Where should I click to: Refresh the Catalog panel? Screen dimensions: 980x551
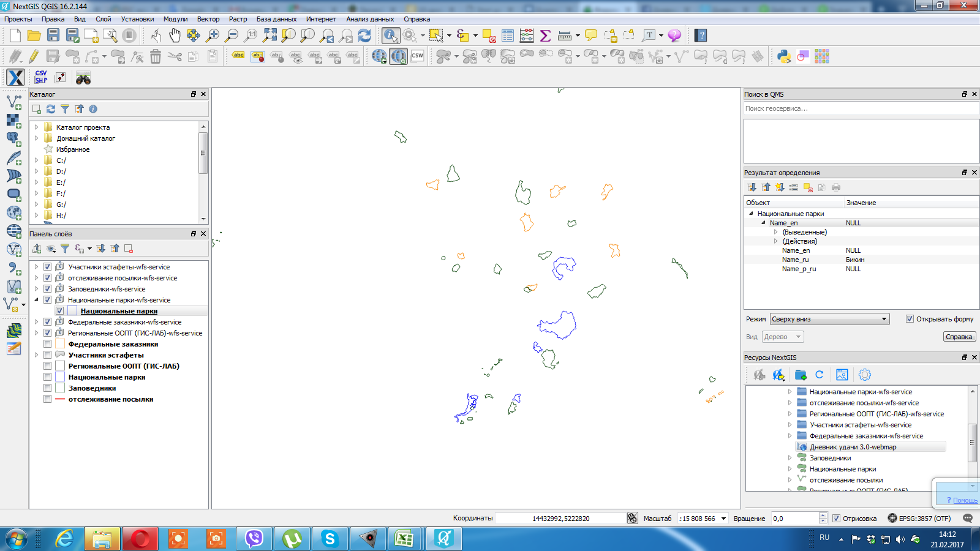51,109
